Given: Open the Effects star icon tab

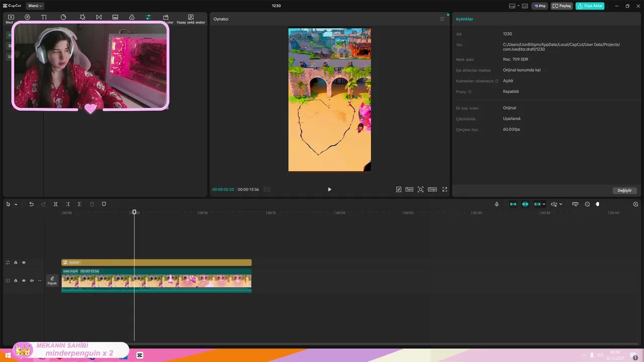Looking at the screenshot, I should pos(83,17).
